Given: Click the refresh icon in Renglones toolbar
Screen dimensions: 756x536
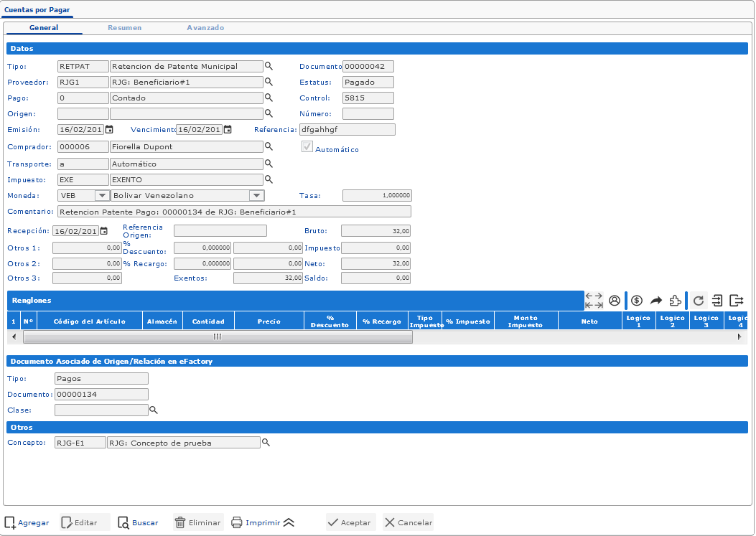Looking at the screenshot, I should tap(699, 301).
